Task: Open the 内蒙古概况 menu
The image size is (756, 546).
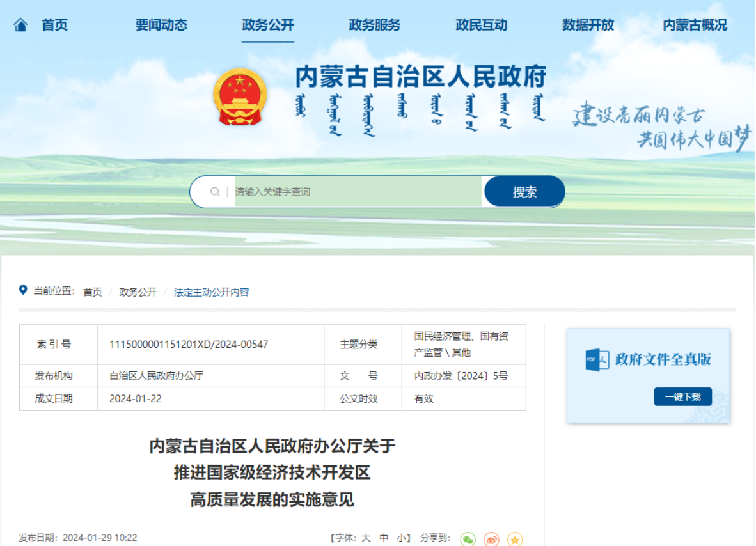Action: (695, 25)
